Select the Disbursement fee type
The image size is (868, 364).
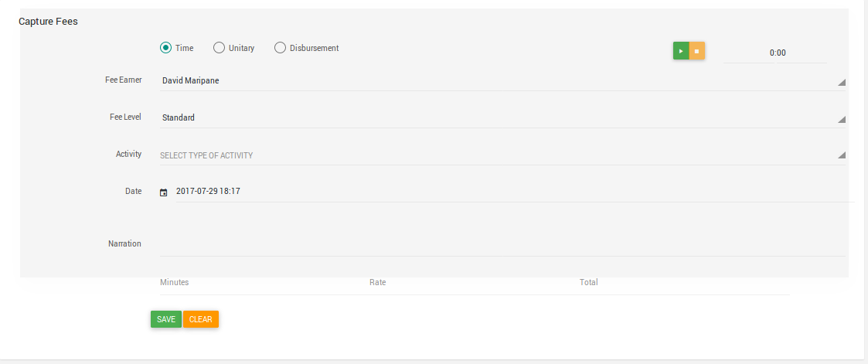coord(280,48)
